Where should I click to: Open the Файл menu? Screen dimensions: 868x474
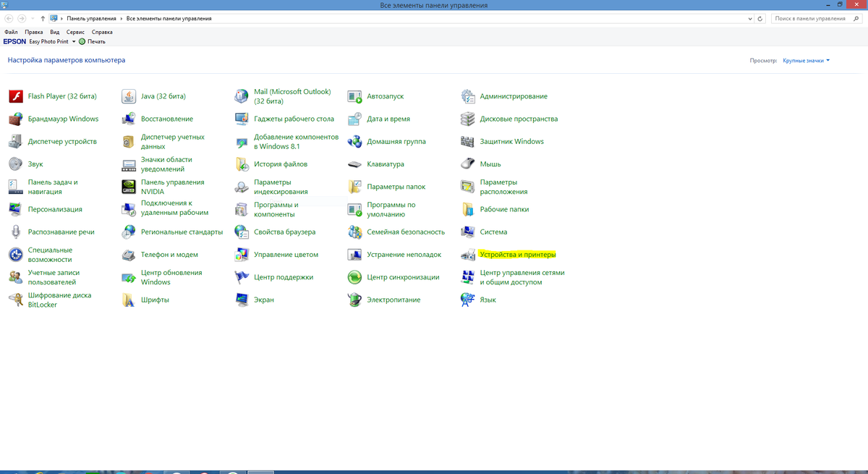[11, 32]
